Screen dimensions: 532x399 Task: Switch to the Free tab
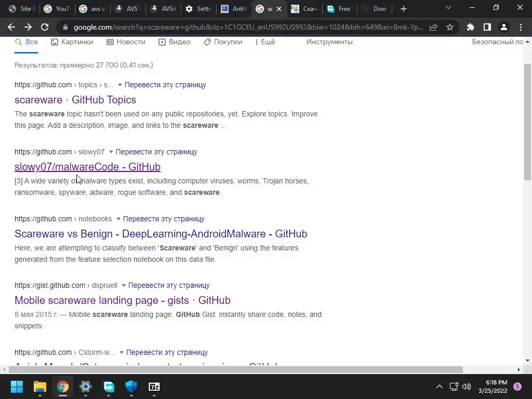coord(339,9)
